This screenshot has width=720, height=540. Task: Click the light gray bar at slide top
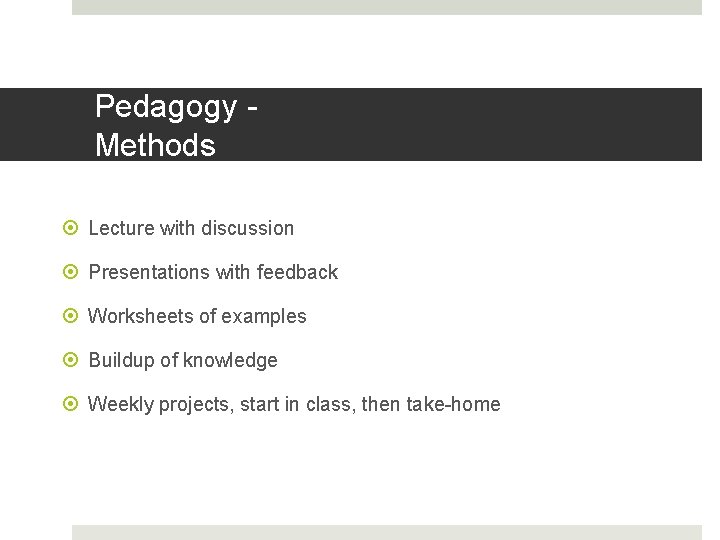(387, 7)
